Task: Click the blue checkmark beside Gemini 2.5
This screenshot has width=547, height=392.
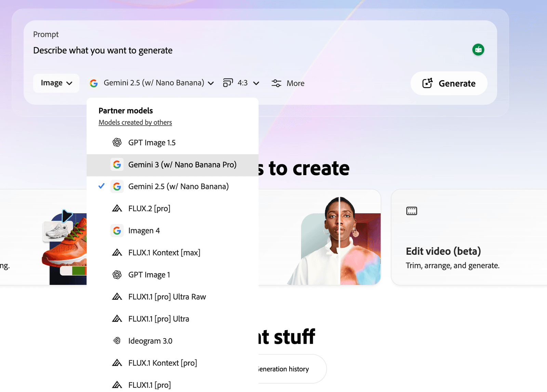Action: tap(102, 186)
